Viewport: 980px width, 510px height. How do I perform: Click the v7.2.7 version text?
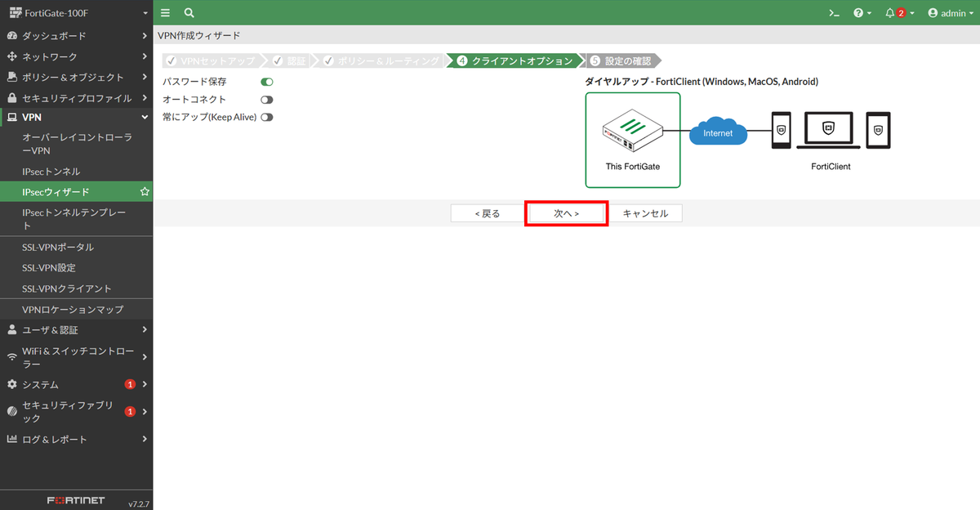coord(138,503)
